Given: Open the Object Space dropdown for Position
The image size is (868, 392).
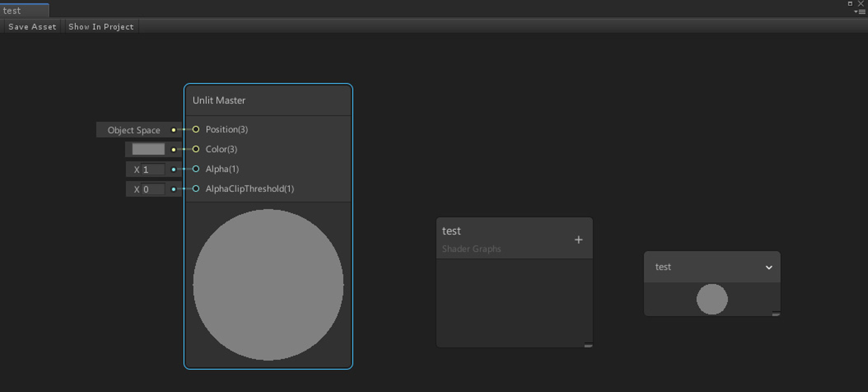Looking at the screenshot, I should pos(134,130).
